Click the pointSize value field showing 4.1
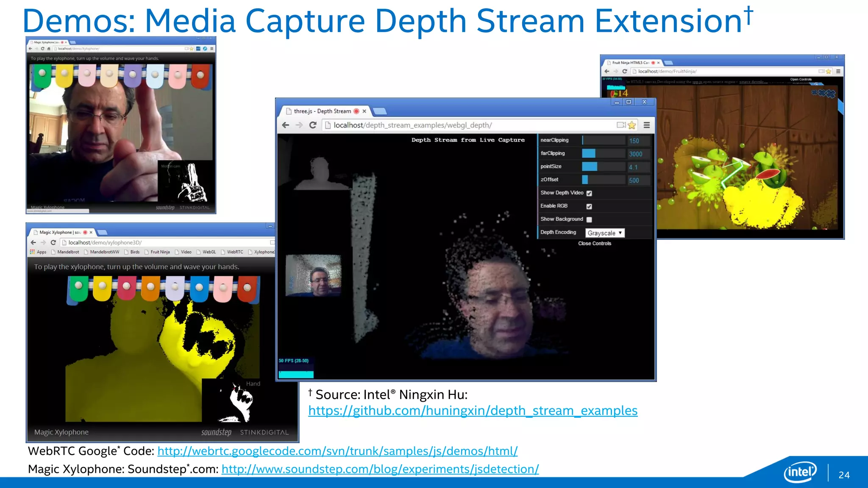 click(x=638, y=167)
